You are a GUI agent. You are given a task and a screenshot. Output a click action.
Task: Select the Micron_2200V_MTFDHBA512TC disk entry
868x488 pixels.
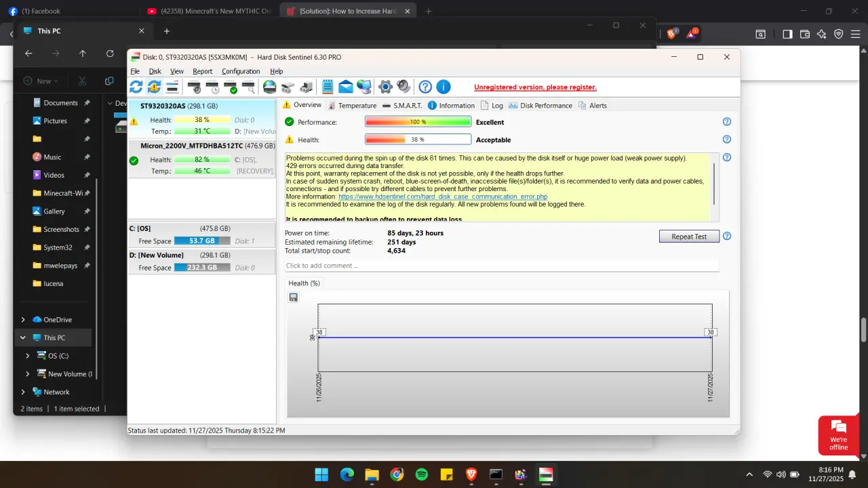202,158
